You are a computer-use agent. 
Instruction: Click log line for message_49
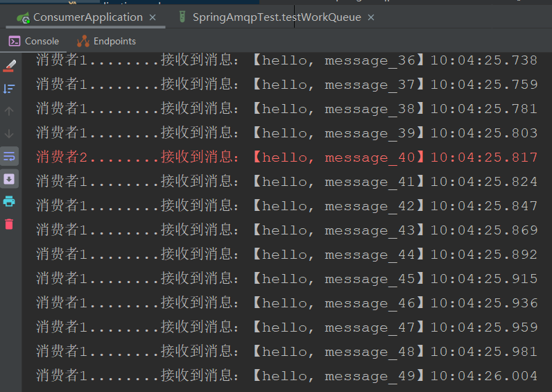click(286, 376)
